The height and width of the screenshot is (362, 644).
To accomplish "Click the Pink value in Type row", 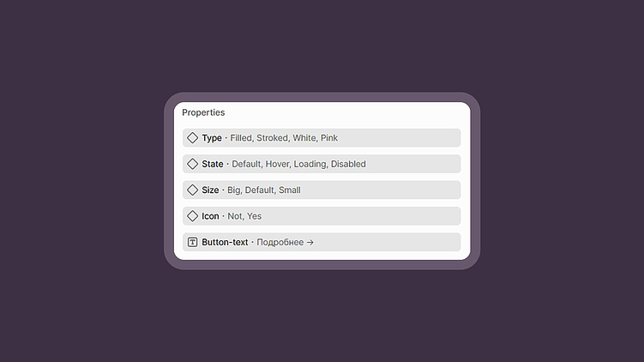I will (x=329, y=138).
